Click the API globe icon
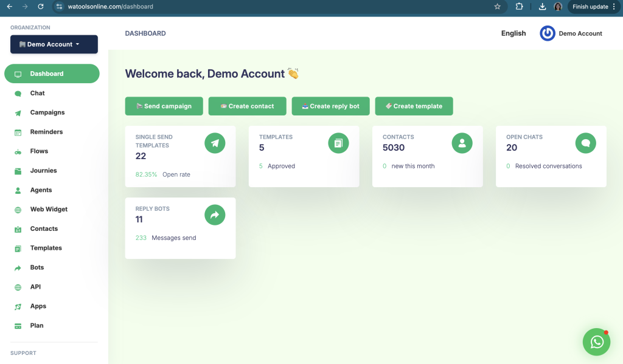Image resolution: width=623 pixels, height=364 pixels. 18,287
